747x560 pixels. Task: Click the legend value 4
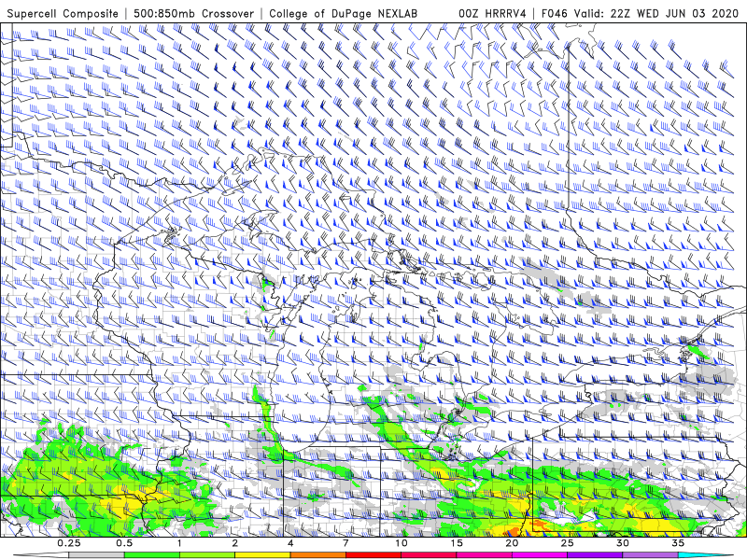[290, 543]
